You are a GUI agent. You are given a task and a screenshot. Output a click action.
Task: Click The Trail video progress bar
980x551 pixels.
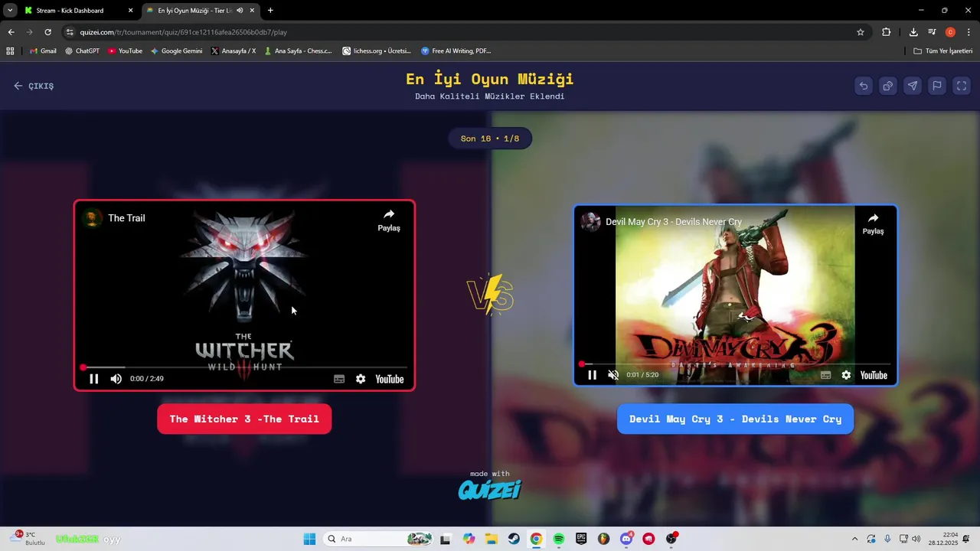(x=245, y=367)
